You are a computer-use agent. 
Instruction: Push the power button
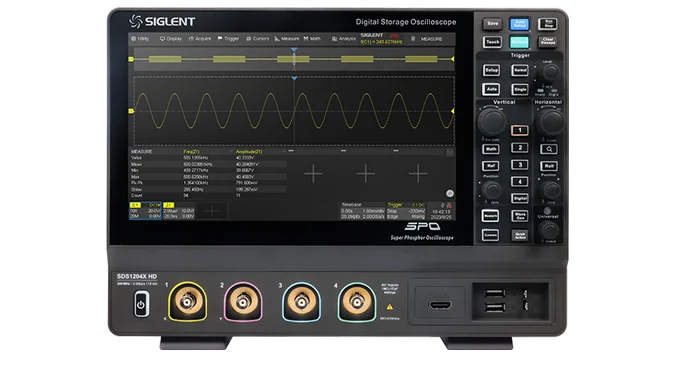(x=141, y=304)
